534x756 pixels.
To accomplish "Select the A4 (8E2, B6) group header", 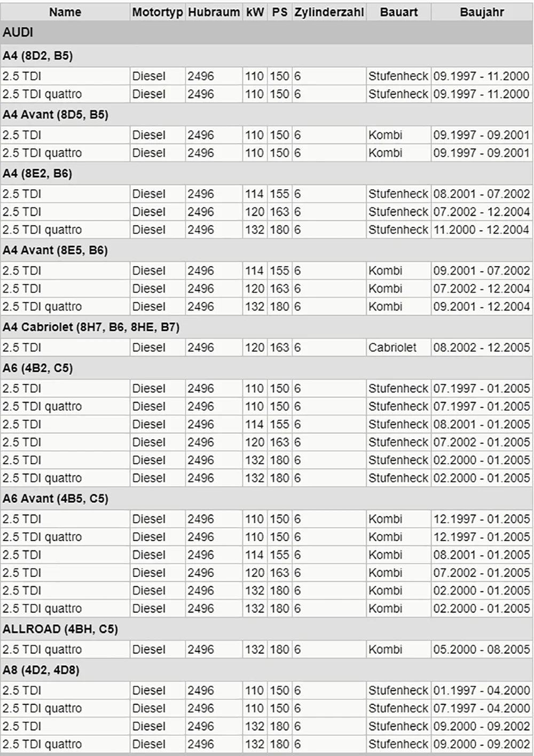I will (266, 173).
